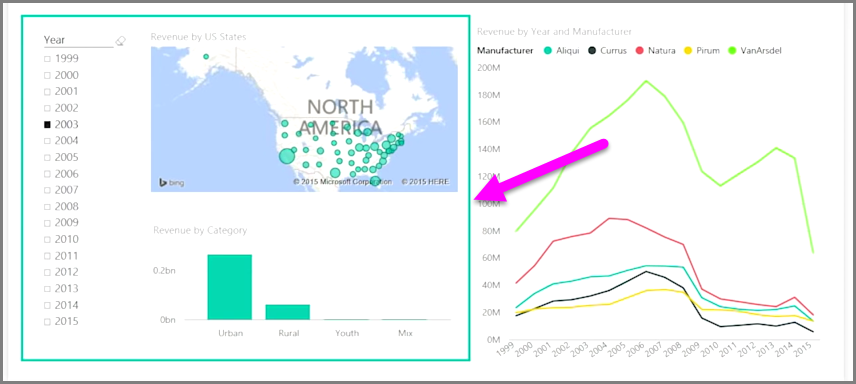Viewport: 856px width, 384px height.
Task: Click the Revenue by US States title
Action: click(198, 37)
